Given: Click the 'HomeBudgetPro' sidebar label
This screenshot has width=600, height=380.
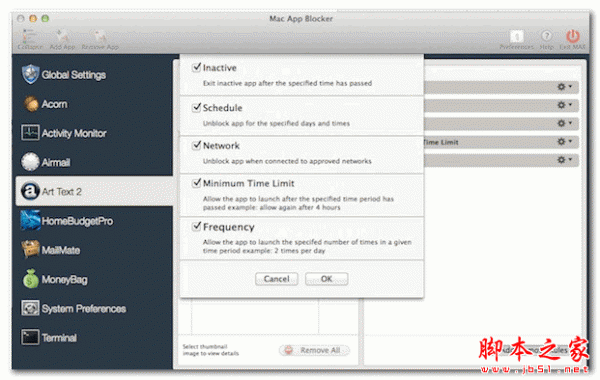Looking at the screenshot, I should (x=77, y=221).
